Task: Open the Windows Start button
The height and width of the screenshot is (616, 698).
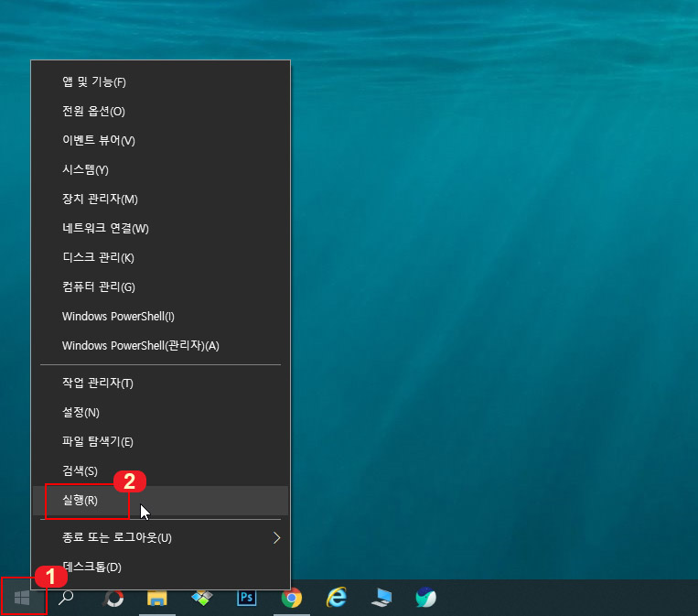Action: [x=22, y=598]
